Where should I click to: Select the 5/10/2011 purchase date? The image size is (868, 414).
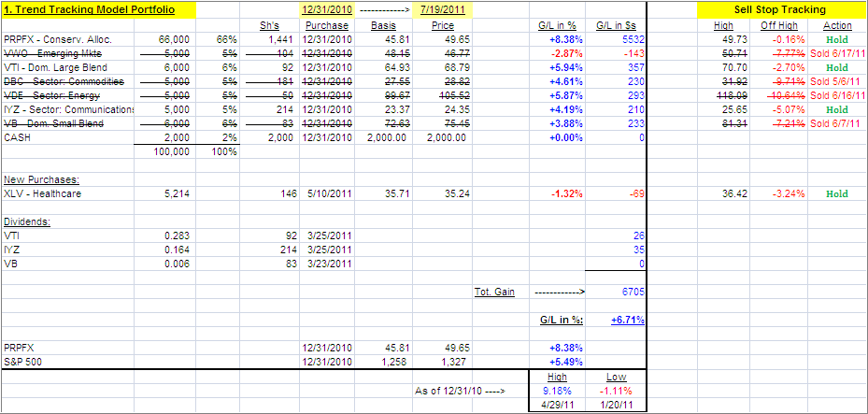point(332,193)
